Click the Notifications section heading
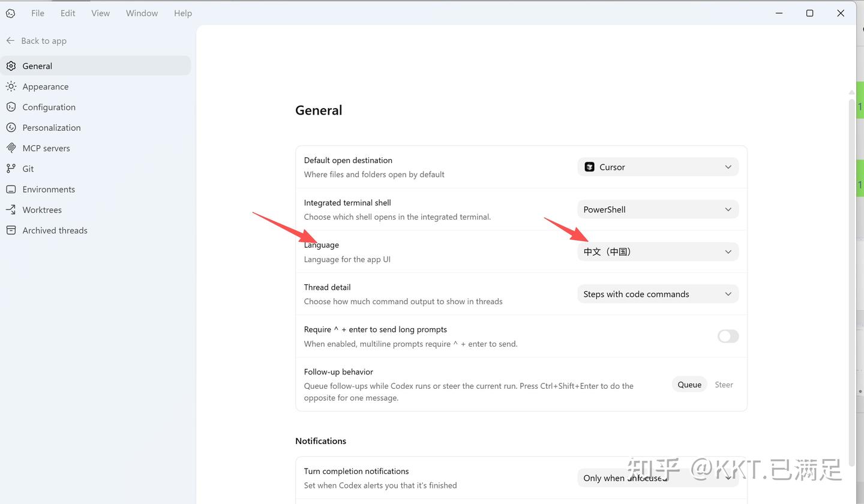This screenshot has height=504, width=864. (x=320, y=440)
